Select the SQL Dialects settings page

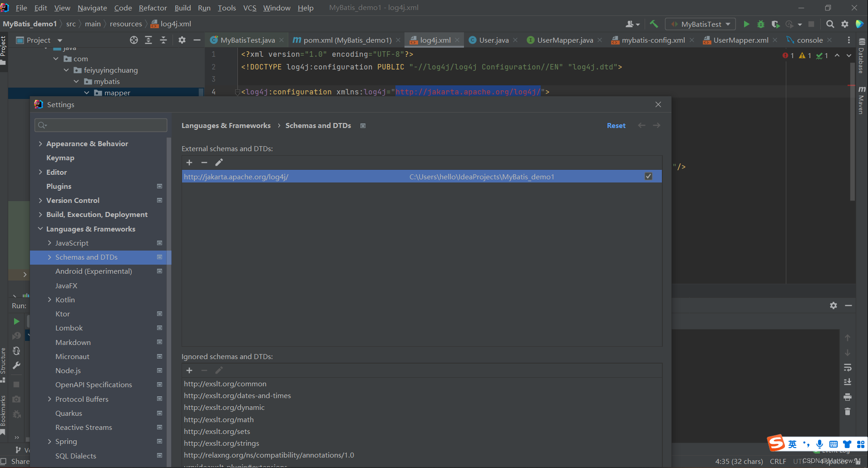pos(76,456)
